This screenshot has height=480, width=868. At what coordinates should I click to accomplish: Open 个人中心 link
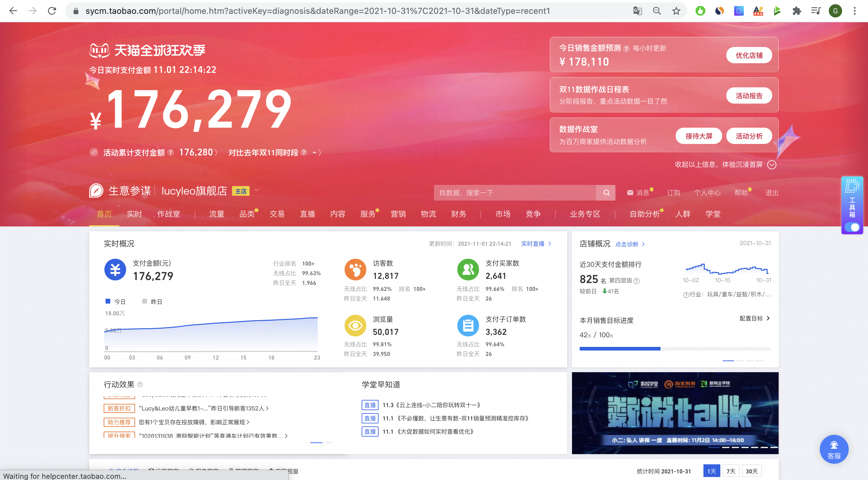[x=707, y=192]
